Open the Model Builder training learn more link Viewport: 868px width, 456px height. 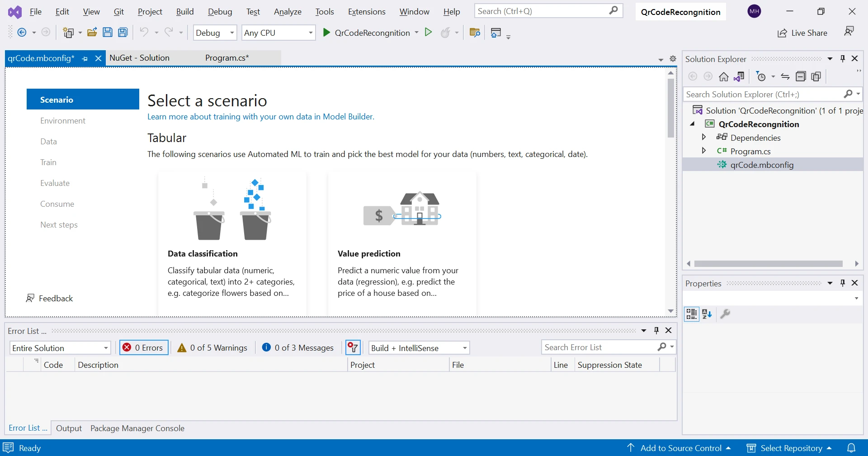click(x=260, y=117)
